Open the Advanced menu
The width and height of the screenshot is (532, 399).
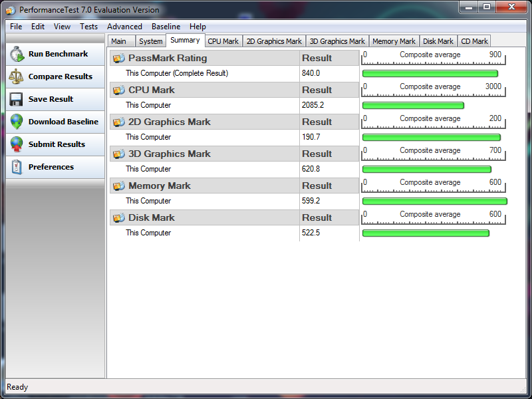[x=124, y=27]
